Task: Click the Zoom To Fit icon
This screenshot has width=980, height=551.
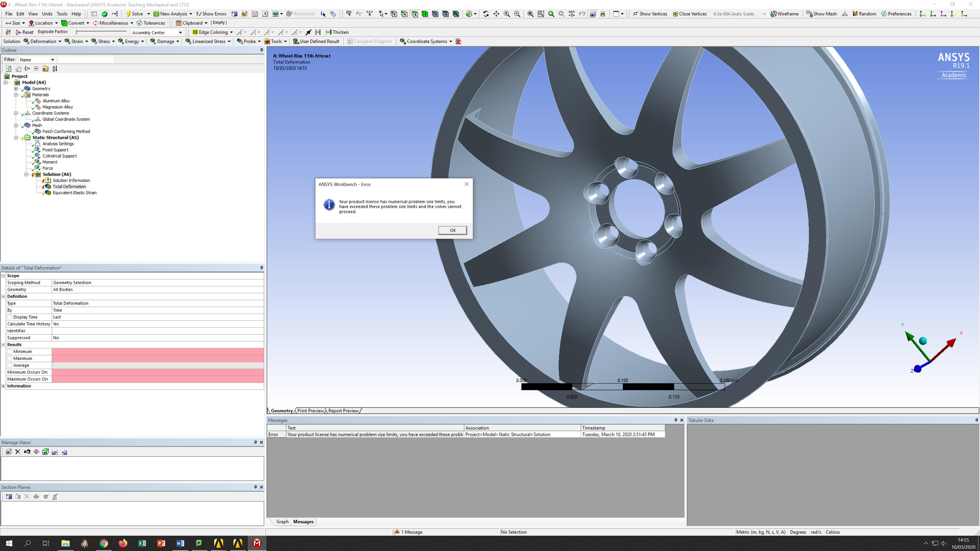Action: coord(530,14)
